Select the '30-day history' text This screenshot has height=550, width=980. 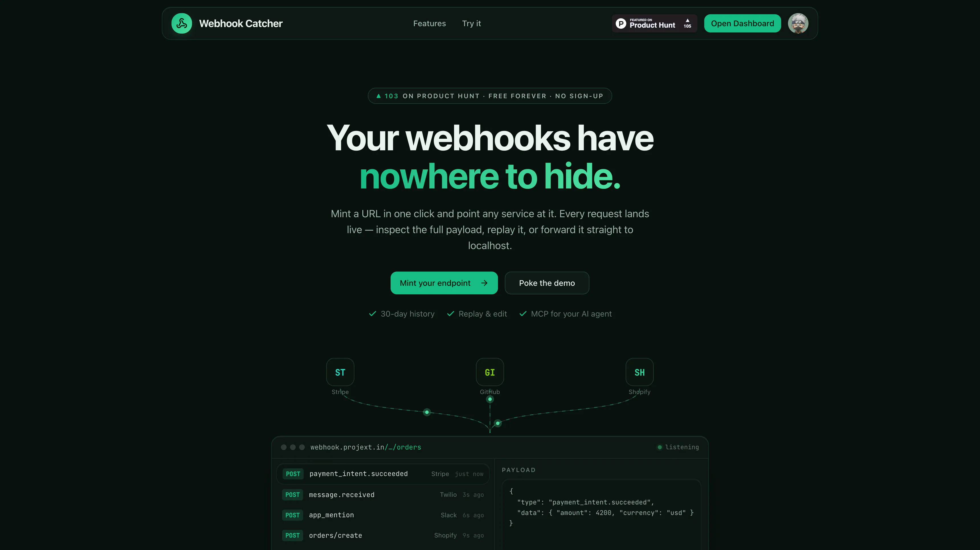pyautogui.click(x=407, y=314)
